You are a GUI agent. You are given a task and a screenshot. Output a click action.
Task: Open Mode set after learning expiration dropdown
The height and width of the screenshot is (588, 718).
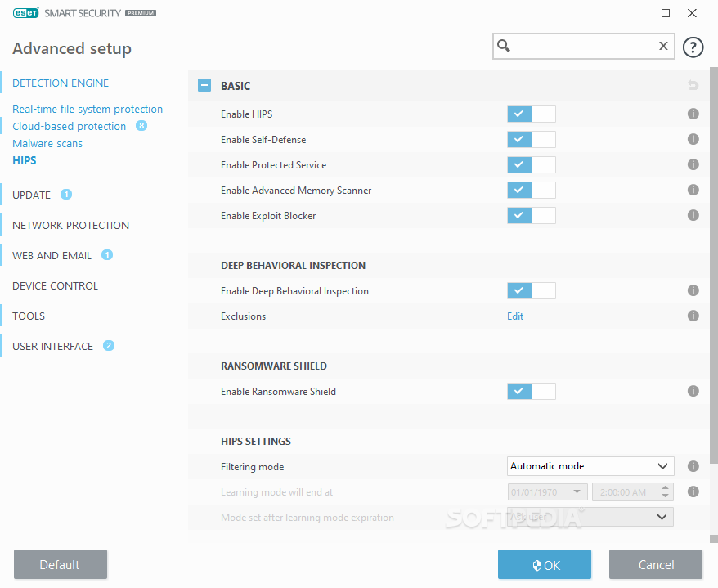coord(590,517)
